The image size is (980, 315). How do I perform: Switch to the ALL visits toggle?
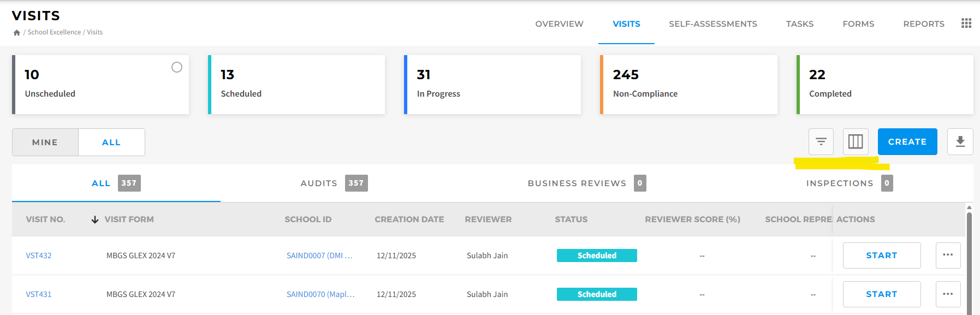tap(111, 142)
